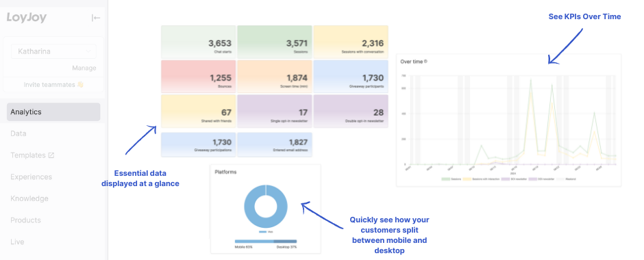Viewport: 644px width, 260px height.
Task: Select the Entered email address card
Action: (x=275, y=144)
